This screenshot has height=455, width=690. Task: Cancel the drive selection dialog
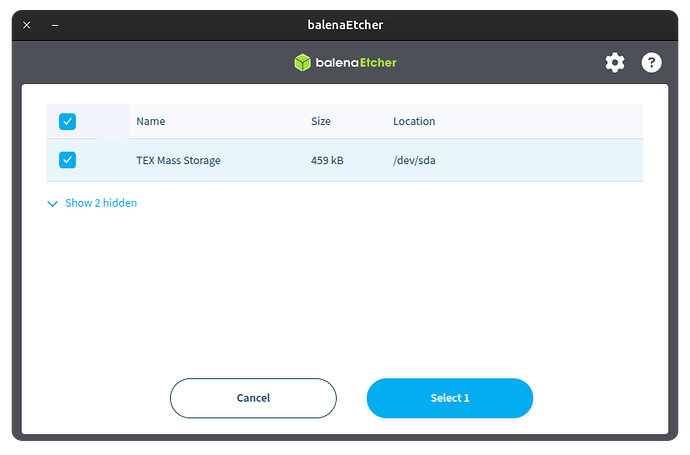[x=253, y=398]
